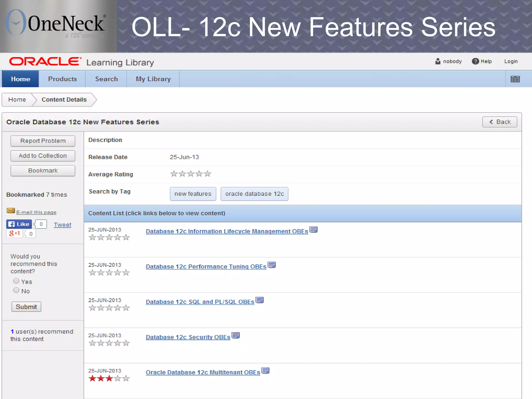Click the nobody username text
Screen dimensions: 532x399
pyautogui.click(x=453, y=61)
